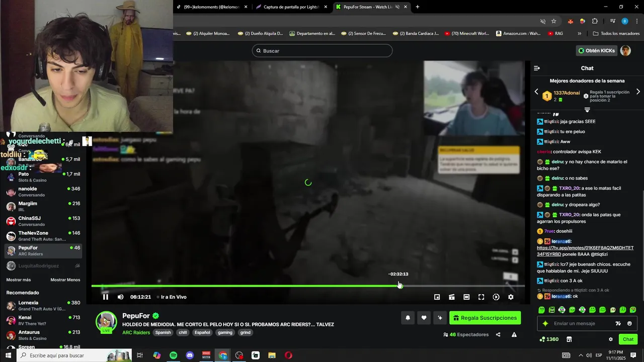Click the sparkle icon in chat input
The image size is (644, 362).
[545, 324]
